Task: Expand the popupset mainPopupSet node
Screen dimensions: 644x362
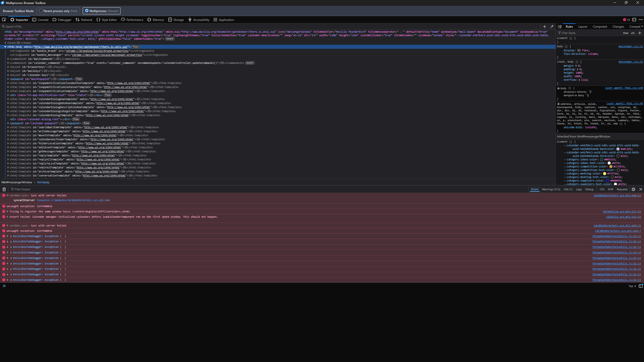Action: pos(8,79)
